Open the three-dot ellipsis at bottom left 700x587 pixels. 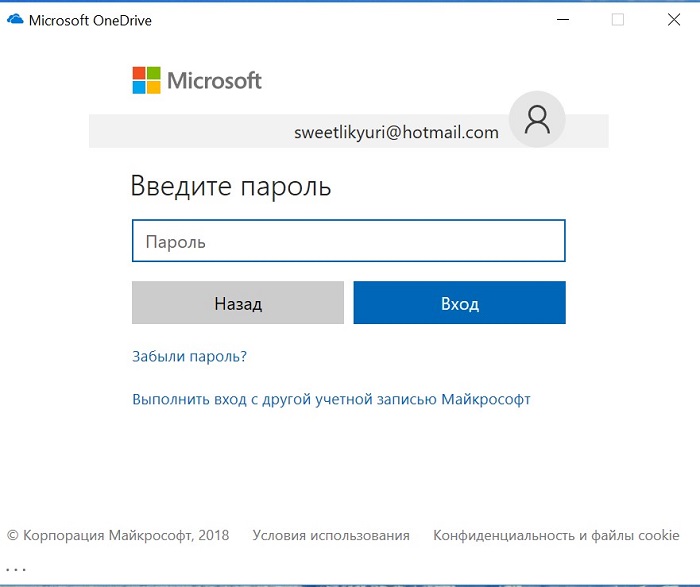pos(16,570)
